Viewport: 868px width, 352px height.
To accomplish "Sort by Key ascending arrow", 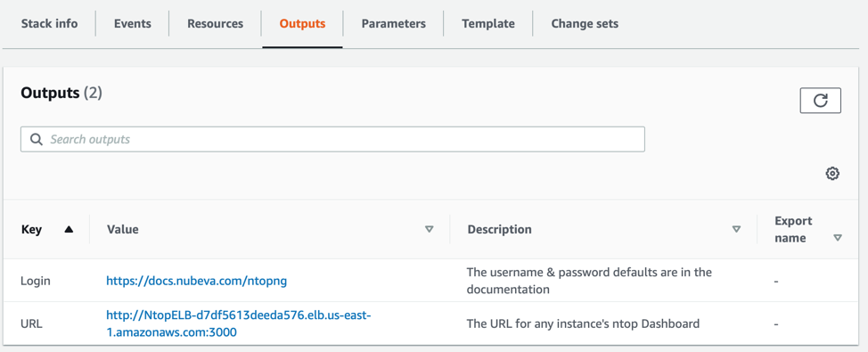I will pyautogui.click(x=69, y=229).
